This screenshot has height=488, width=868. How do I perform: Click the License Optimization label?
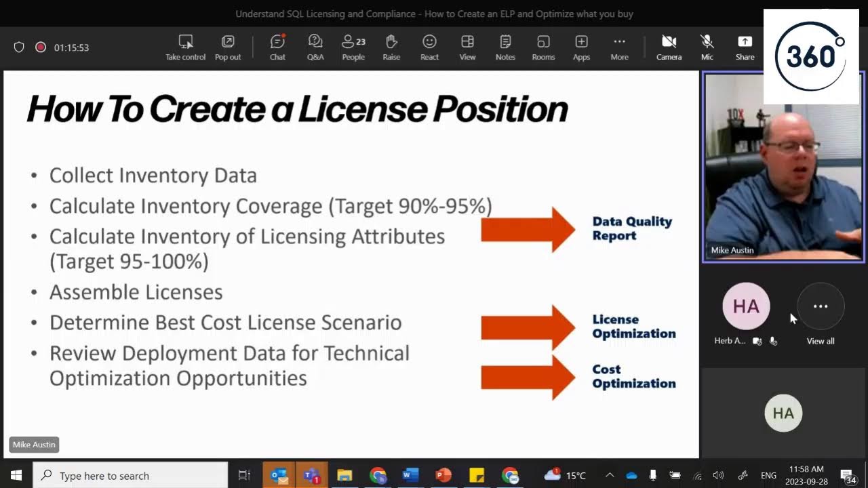coord(634,326)
